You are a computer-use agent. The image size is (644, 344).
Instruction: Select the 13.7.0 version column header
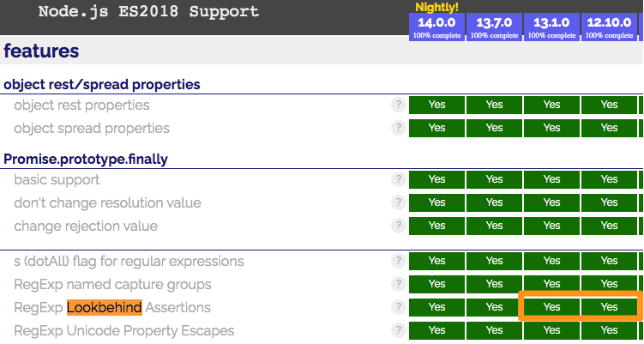[494, 27]
